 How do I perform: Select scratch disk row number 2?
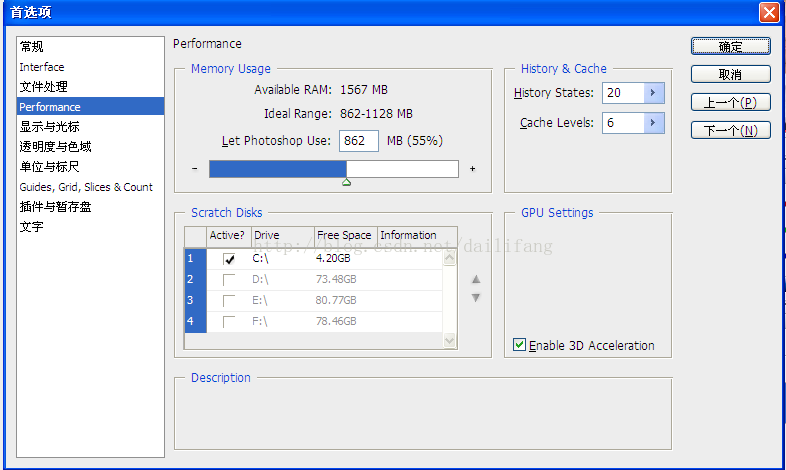(x=195, y=280)
